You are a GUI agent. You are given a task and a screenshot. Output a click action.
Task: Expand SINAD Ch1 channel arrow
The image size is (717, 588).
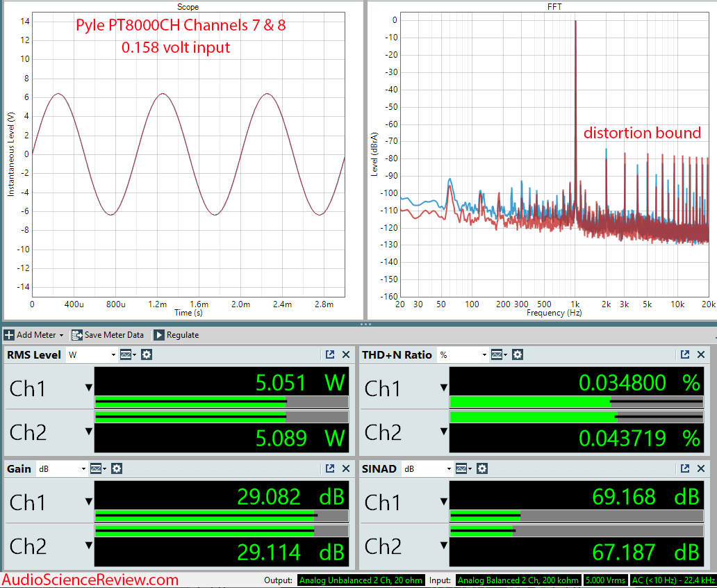coord(443,502)
